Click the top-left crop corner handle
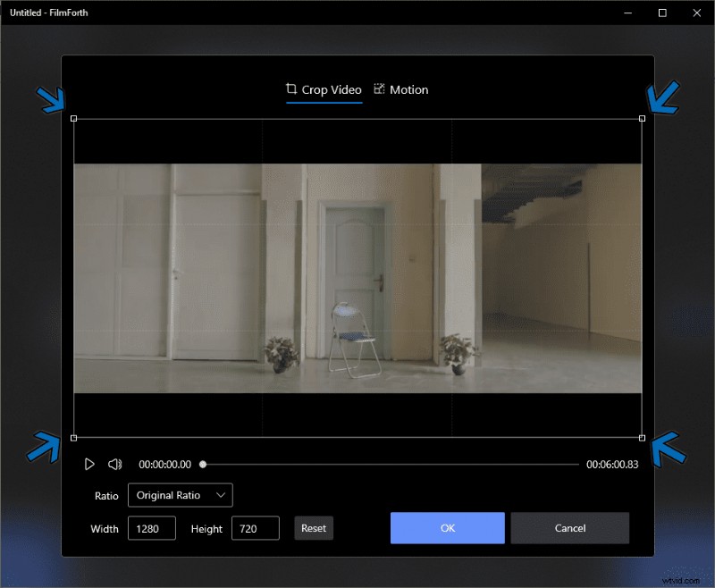 coord(71,117)
